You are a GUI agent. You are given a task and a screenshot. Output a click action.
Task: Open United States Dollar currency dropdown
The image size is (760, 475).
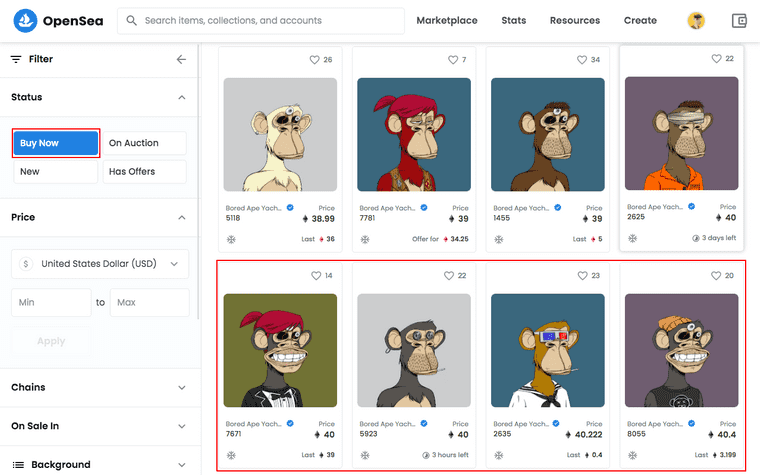tap(100, 264)
